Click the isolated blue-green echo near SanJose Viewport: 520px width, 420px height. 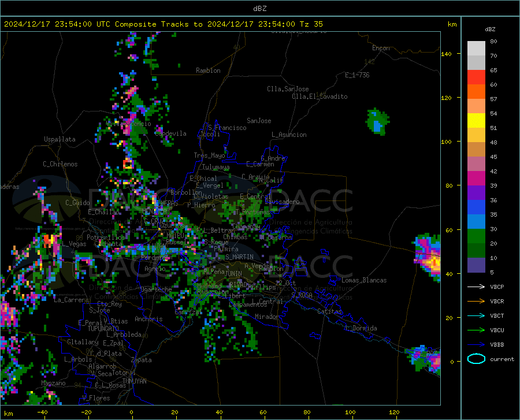click(x=377, y=122)
